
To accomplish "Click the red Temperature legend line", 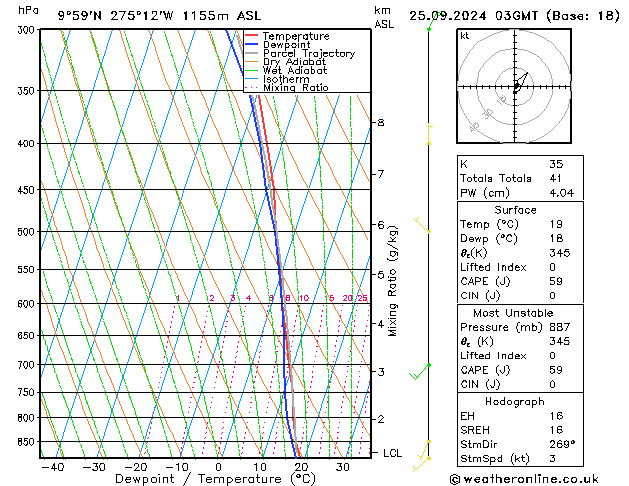I will (252, 36).
